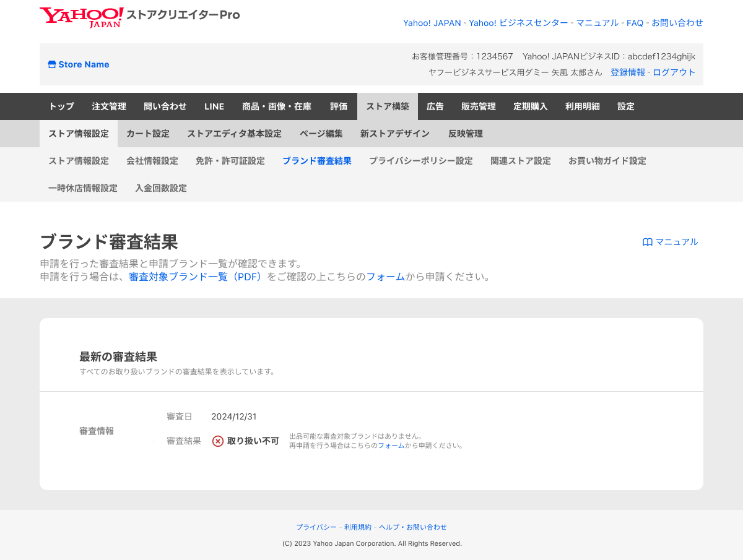The height and width of the screenshot is (560, 743).
Task: Open the マニュアル link beside page title
Action: click(677, 242)
